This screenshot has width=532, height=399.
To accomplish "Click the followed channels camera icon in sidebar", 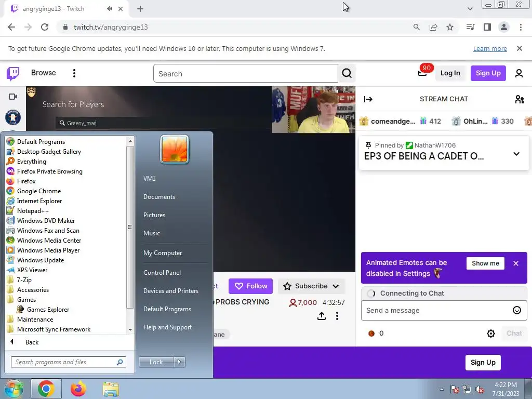I will click(x=13, y=97).
